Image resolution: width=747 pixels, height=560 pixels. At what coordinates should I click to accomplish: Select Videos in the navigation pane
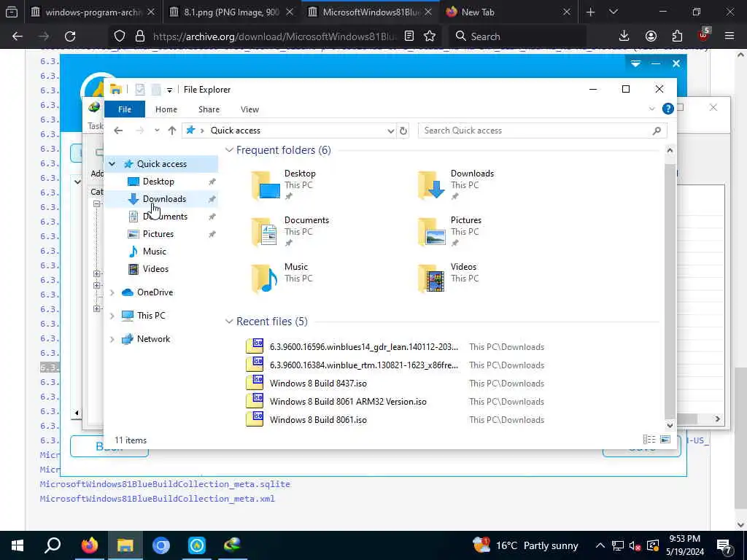[x=155, y=269]
